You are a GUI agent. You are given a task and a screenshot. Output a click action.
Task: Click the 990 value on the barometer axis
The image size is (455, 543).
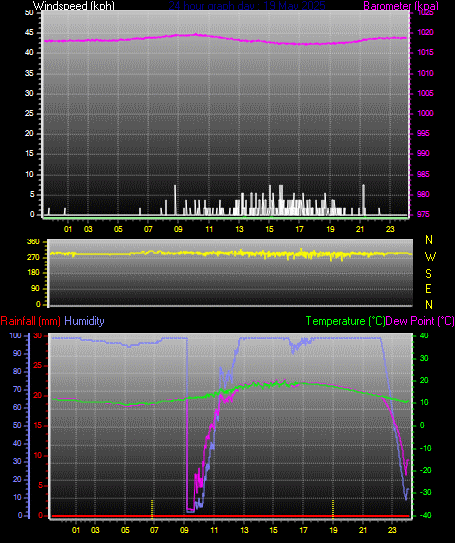click(x=423, y=153)
